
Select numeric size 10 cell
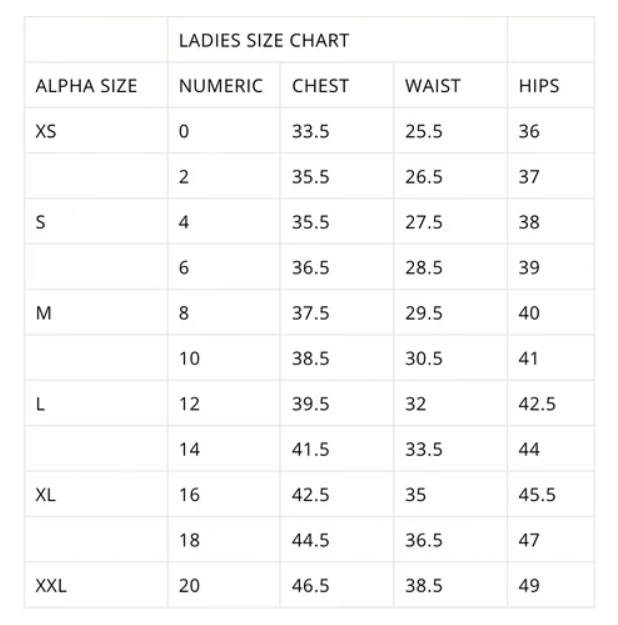click(x=224, y=358)
